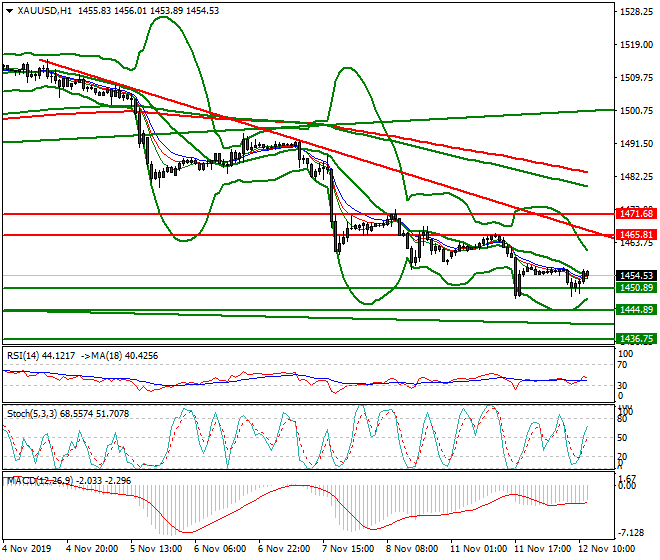
Task: Select the RSI(14) indicator label
Action: coord(40,356)
